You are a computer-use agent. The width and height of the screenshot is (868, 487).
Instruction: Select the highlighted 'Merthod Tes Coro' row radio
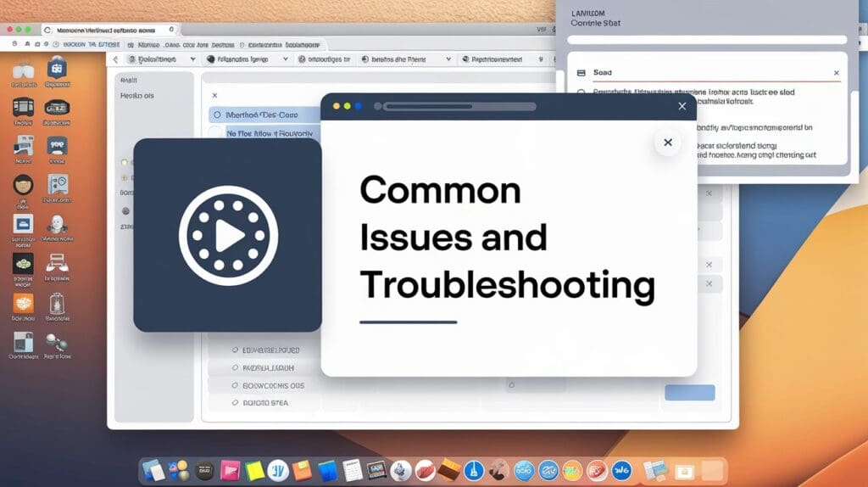coord(217,115)
